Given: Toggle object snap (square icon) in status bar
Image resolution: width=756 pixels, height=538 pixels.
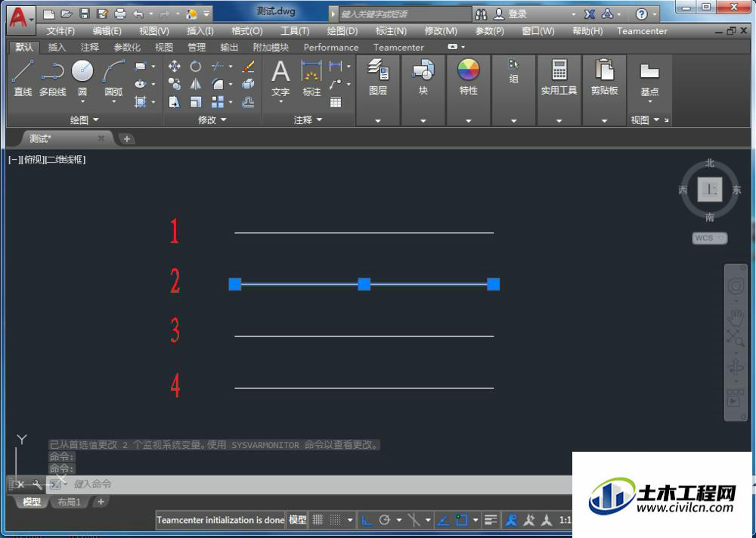Looking at the screenshot, I should coord(461,520).
